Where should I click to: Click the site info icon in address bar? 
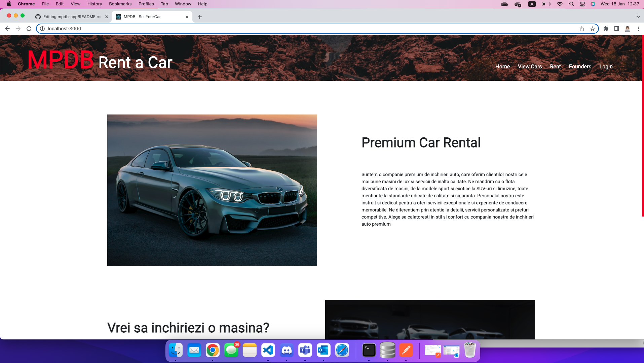tap(42, 29)
